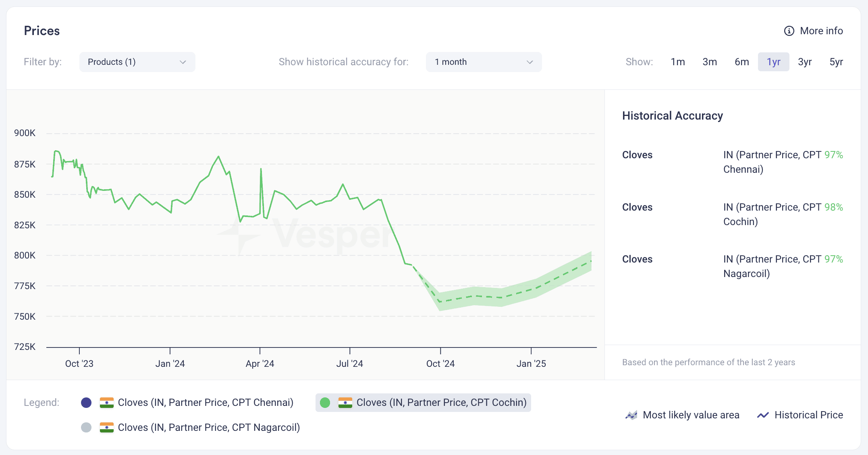Click the 900K y-axis label
868x455 pixels.
tap(25, 133)
